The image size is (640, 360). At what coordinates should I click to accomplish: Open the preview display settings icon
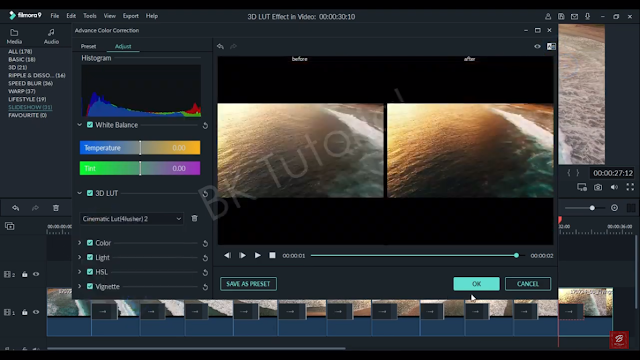582,187
